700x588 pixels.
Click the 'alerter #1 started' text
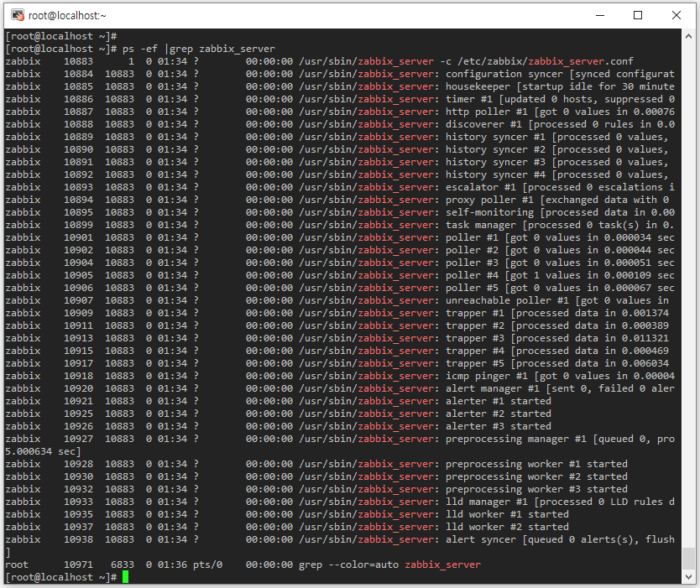pyautogui.click(x=499, y=401)
